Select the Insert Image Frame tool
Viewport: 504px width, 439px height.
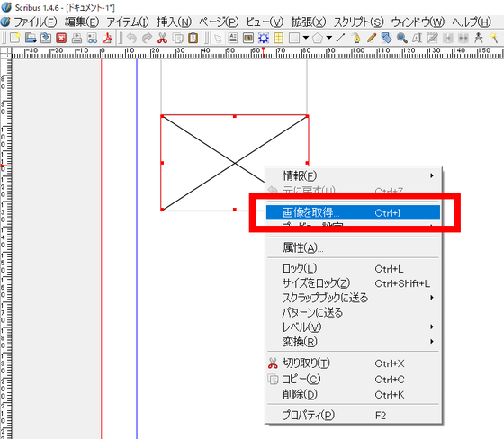point(248,39)
